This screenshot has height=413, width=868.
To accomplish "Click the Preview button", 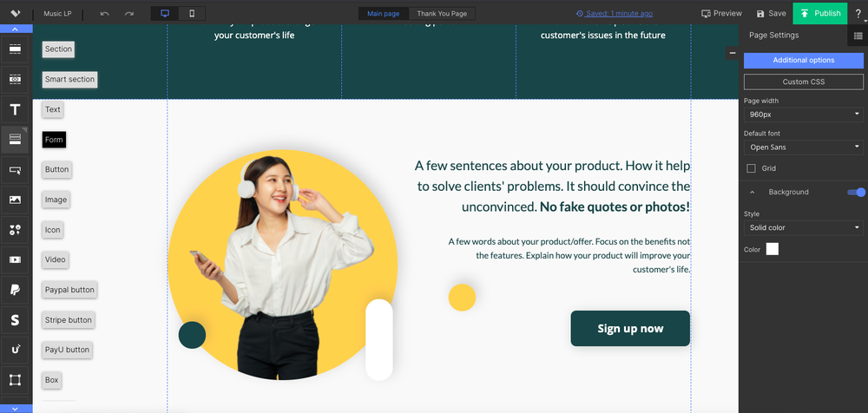I will 721,13.
